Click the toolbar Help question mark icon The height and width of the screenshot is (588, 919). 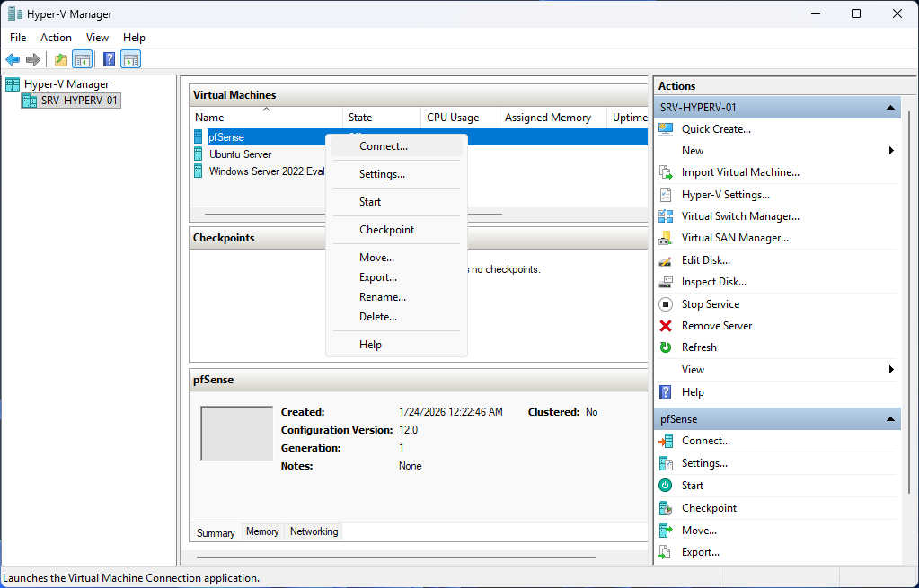point(109,60)
